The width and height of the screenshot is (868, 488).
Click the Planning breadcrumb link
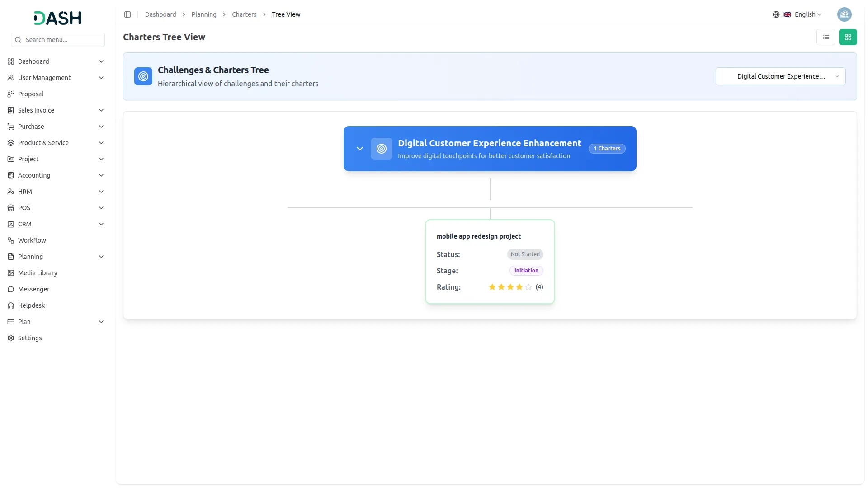(x=204, y=14)
